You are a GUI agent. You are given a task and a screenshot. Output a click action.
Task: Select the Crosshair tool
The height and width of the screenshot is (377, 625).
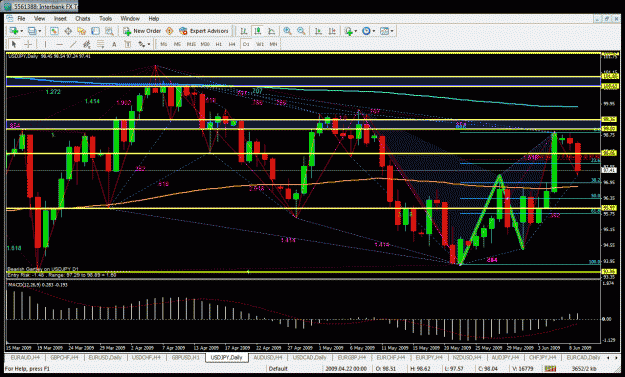coord(28,44)
